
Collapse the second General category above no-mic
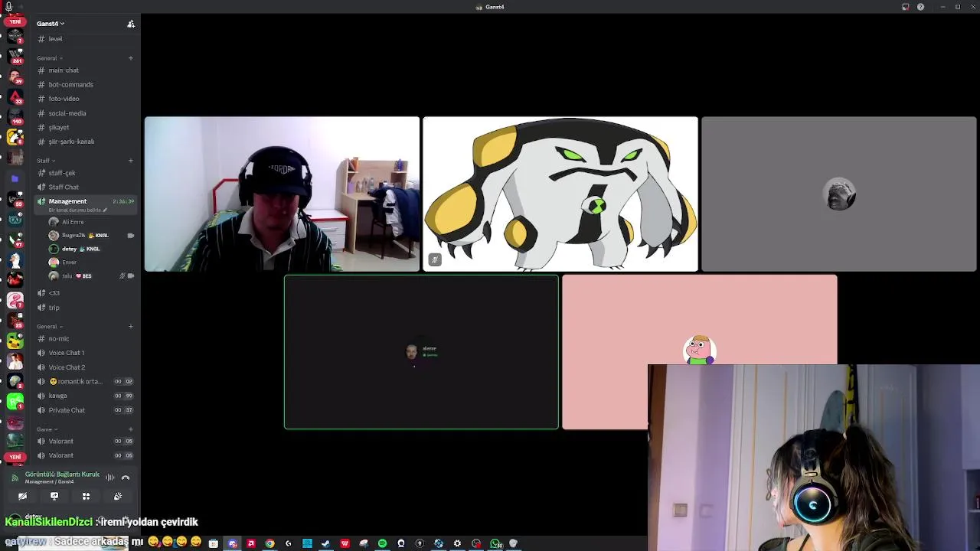[50, 327]
